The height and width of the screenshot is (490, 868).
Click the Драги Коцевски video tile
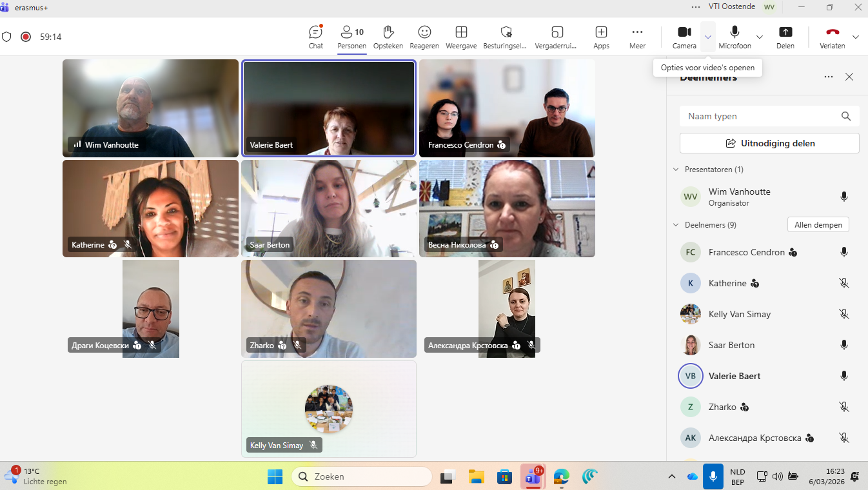(x=151, y=309)
